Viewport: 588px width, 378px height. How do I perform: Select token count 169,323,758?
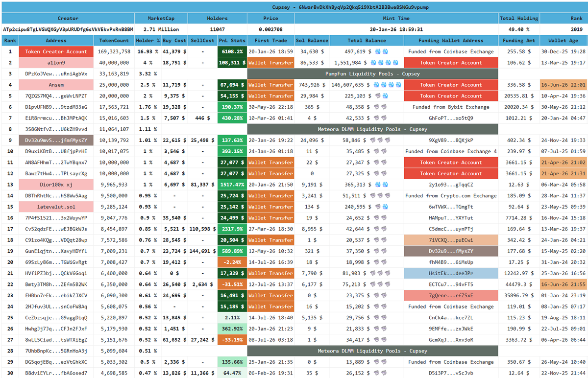114,51
